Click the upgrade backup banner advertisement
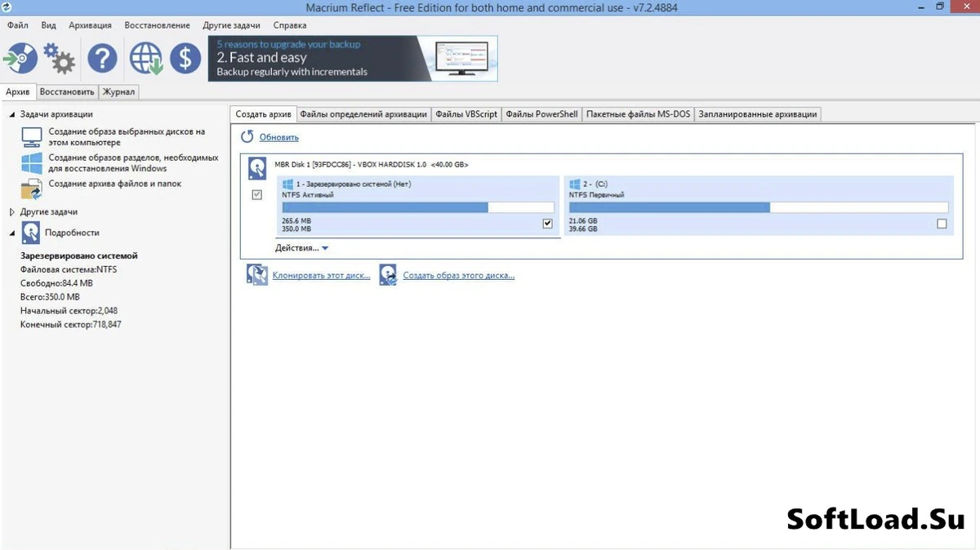This screenshot has width=980, height=550. 353,59
